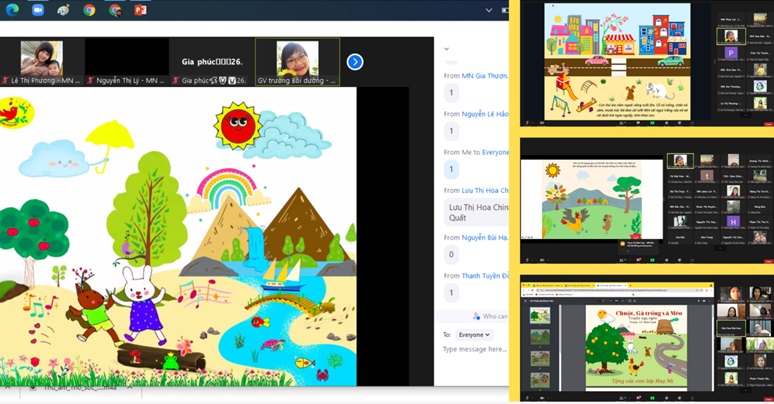Image resolution: width=774 pixels, height=404 pixels.
Task: Click into the 'Type message here' field
Action: pyautogui.click(x=475, y=349)
